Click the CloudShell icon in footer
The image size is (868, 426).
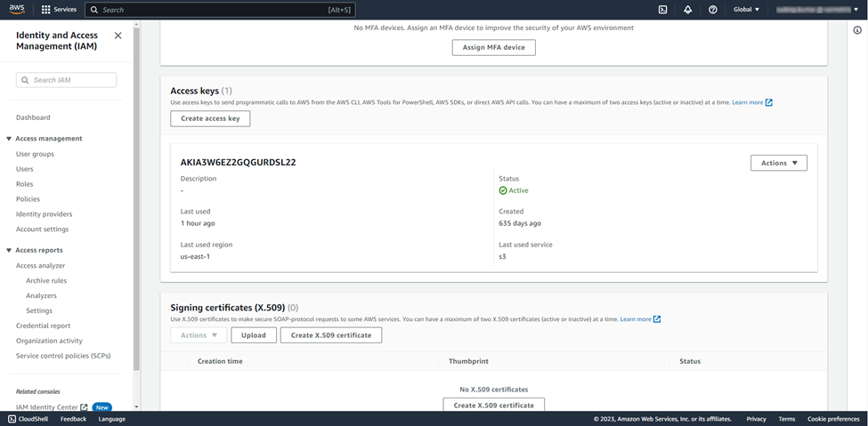(x=12, y=419)
